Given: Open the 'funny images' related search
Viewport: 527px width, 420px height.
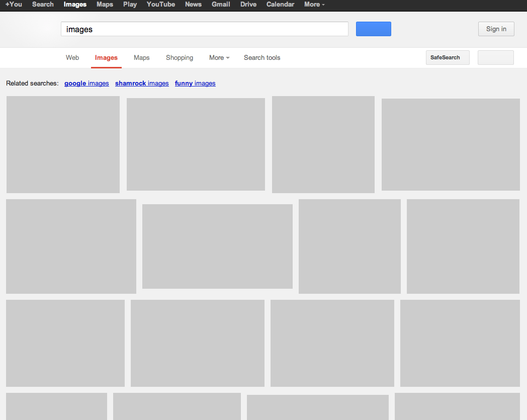Looking at the screenshot, I should (x=195, y=83).
